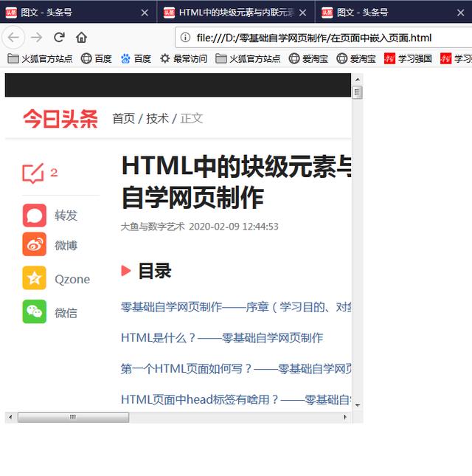The image size is (472, 476).
Task: Share via the Qzone star icon
Action: point(34,277)
